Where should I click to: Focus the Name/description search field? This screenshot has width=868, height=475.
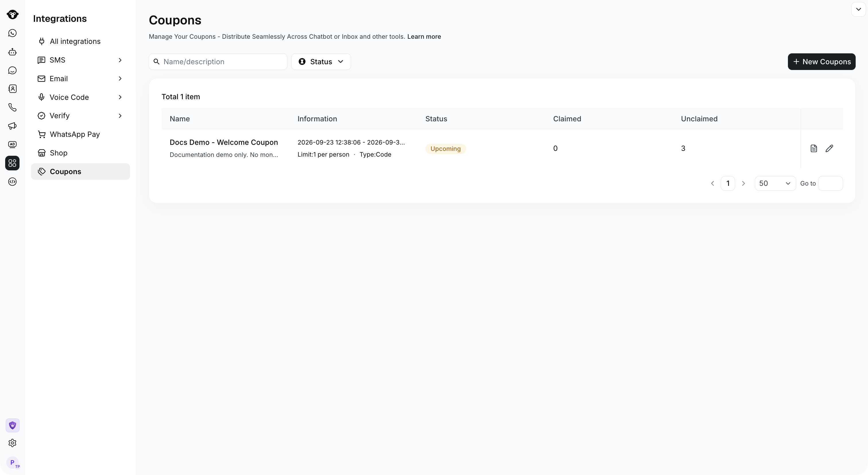[218, 62]
